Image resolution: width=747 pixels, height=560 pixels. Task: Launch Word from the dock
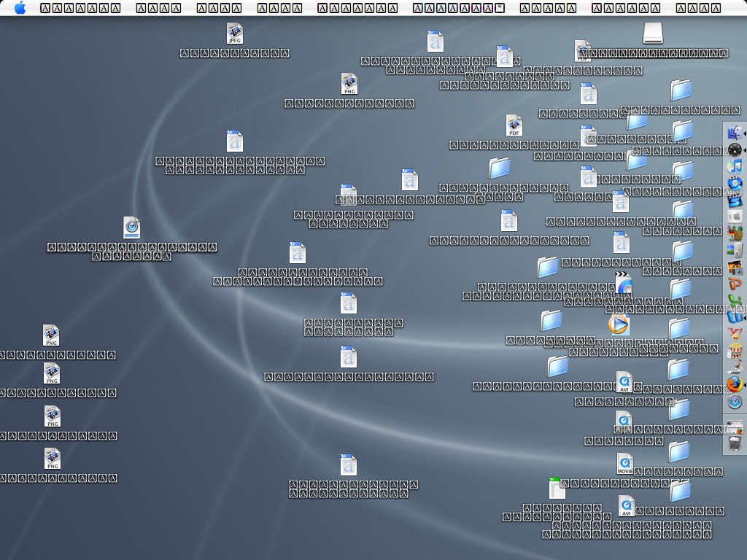pos(735,317)
